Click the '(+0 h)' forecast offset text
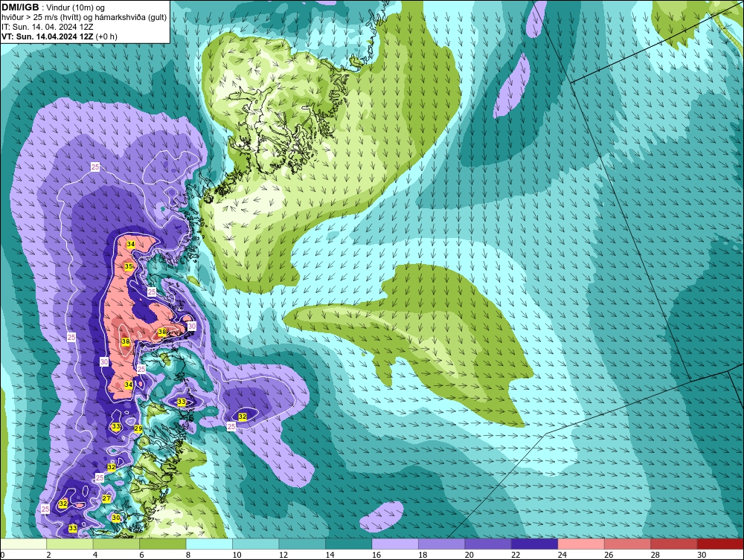744x560 pixels. [106, 36]
